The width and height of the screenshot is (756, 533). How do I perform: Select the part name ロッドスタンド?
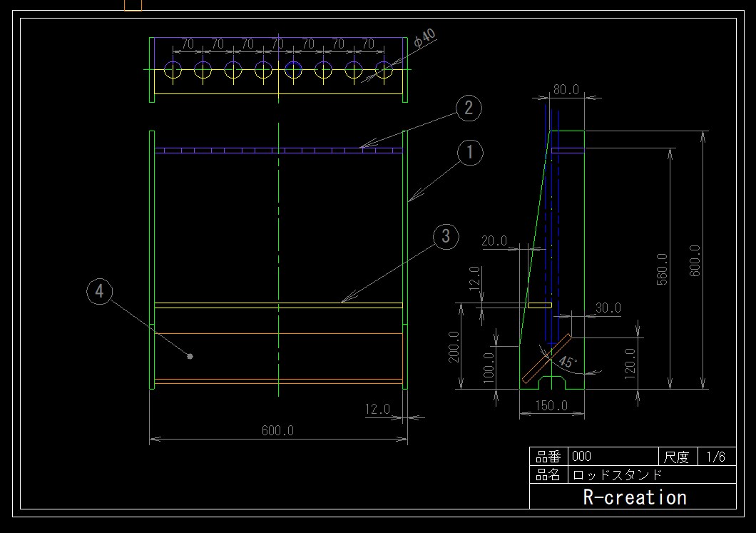click(x=618, y=475)
